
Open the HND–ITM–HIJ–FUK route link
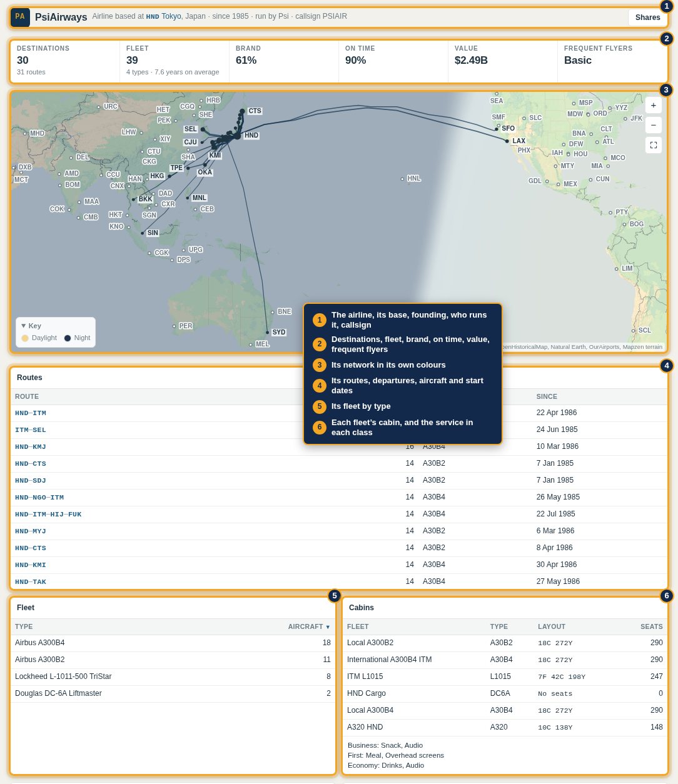click(48, 515)
